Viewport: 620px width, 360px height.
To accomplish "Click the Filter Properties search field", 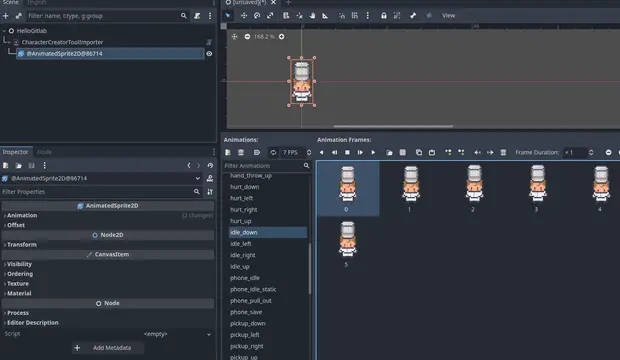I will click(x=102, y=191).
